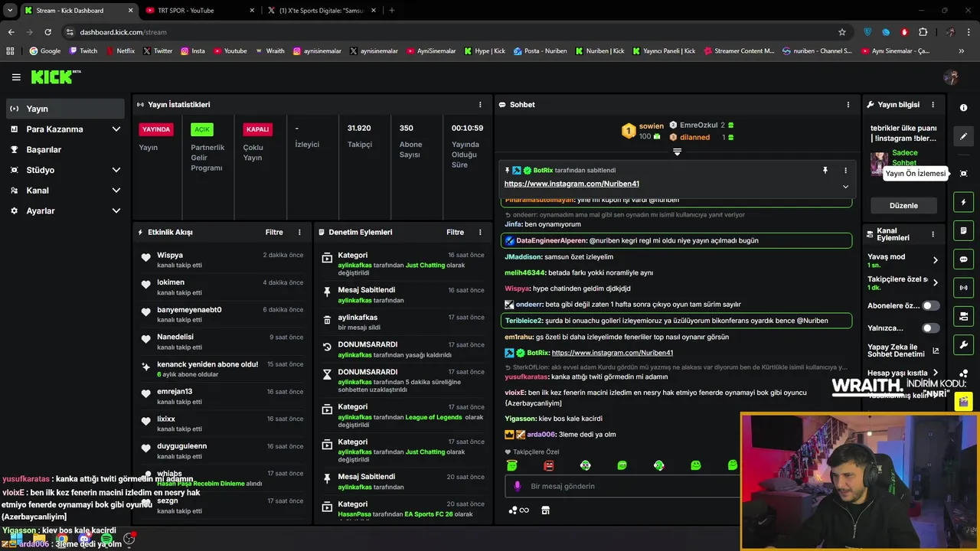The image size is (980, 551).
Task: Open a new browser tab
Action: tap(392, 11)
